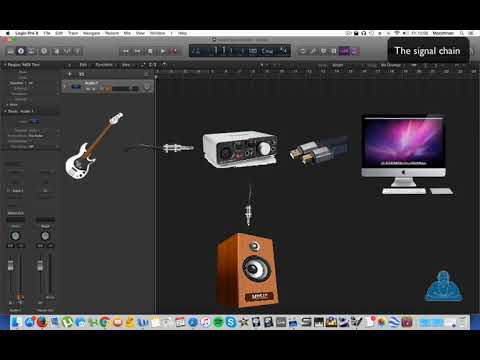
Task: Click the bar ruler above the tracks
Action: [x=317, y=71]
